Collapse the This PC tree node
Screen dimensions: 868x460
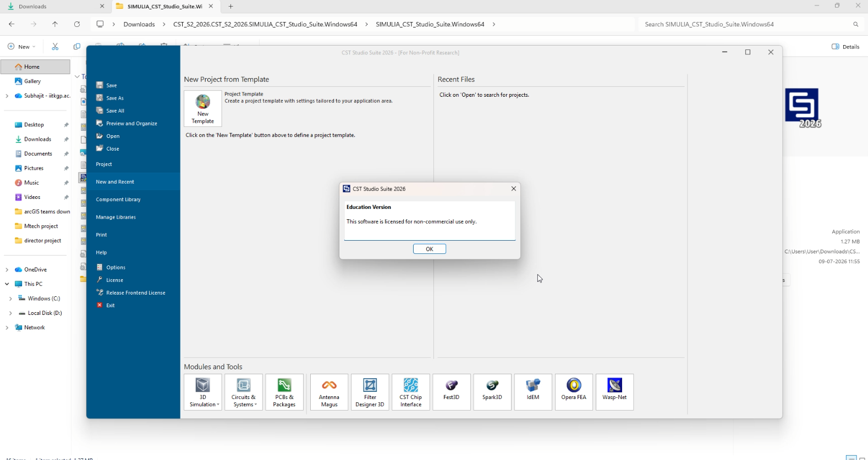pyautogui.click(x=7, y=284)
